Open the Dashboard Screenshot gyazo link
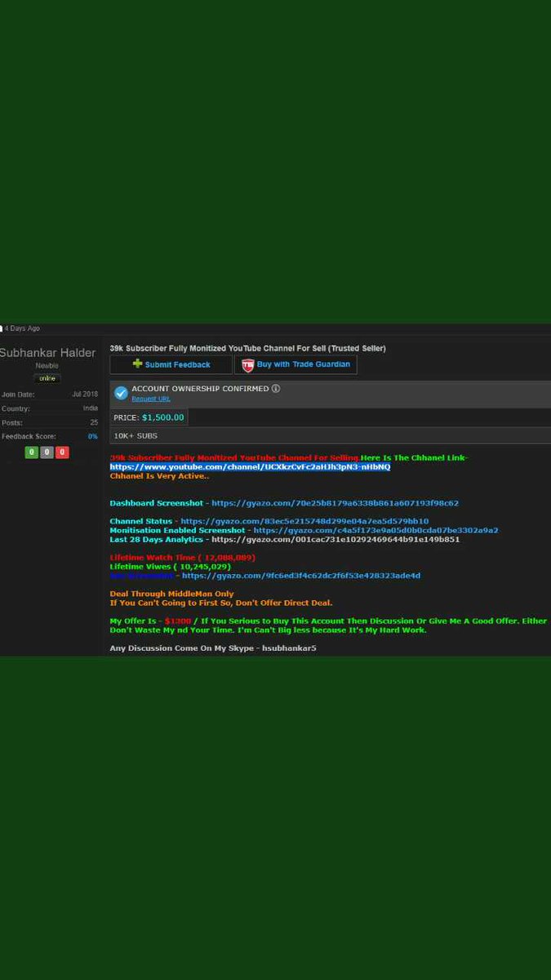 pyautogui.click(x=335, y=503)
